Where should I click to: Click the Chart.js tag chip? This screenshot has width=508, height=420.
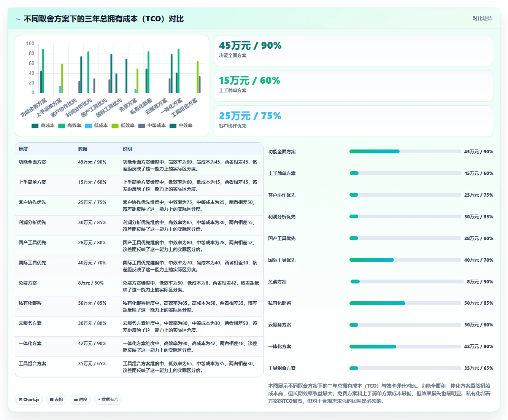click(x=29, y=399)
